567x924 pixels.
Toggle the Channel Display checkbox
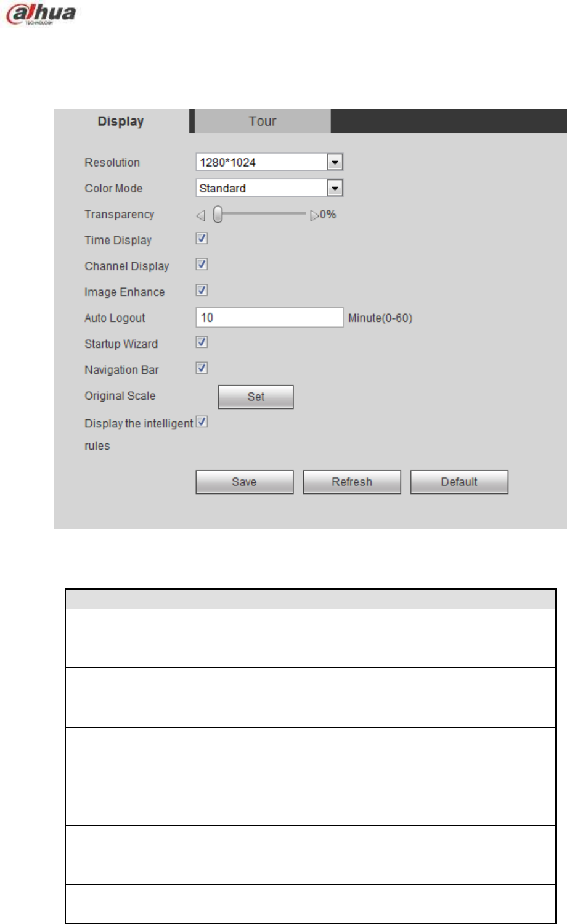[x=202, y=265]
